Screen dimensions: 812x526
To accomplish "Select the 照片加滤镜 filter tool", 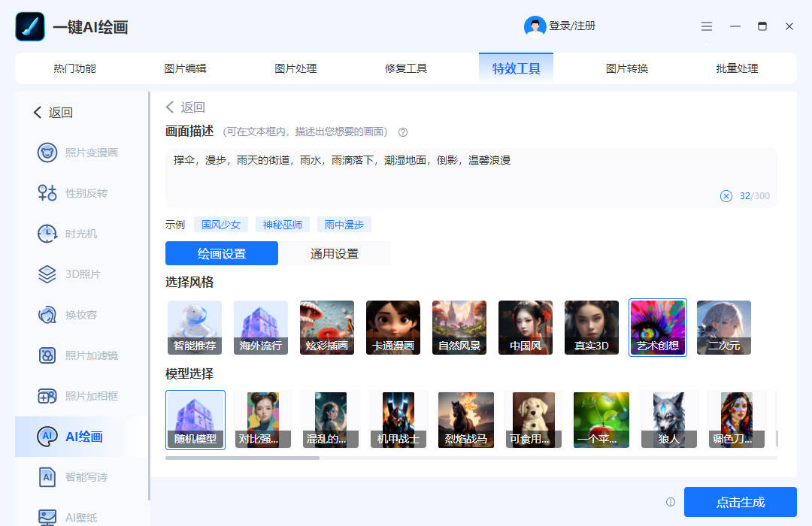I will 77,355.
